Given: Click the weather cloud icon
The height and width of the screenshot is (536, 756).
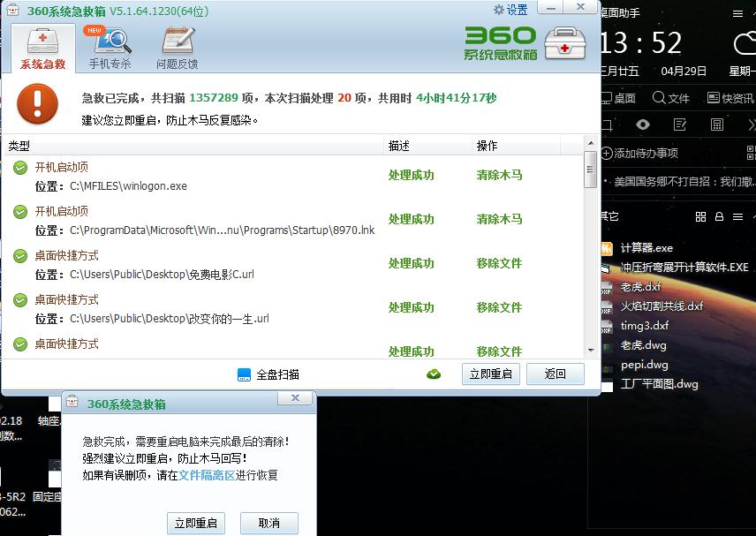Looking at the screenshot, I should click(745, 43).
